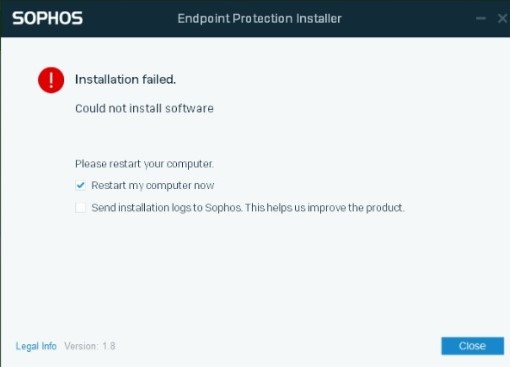The width and height of the screenshot is (510, 367).
Task: Click the Endpoint Protection Installer title
Action: click(260, 18)
